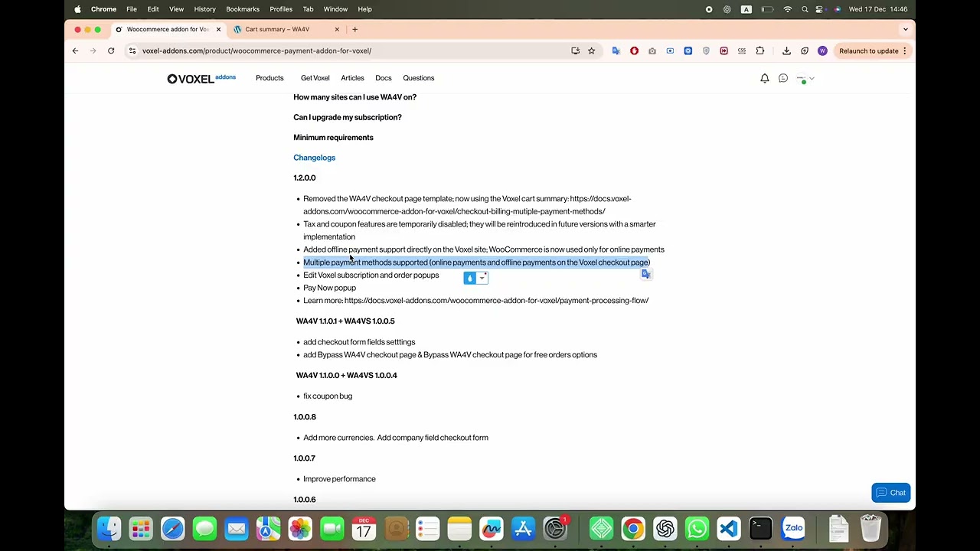Click the Voxel addons logo
Image resolution: width=980 pixels, height=551 pixels.
click(201, 78)
